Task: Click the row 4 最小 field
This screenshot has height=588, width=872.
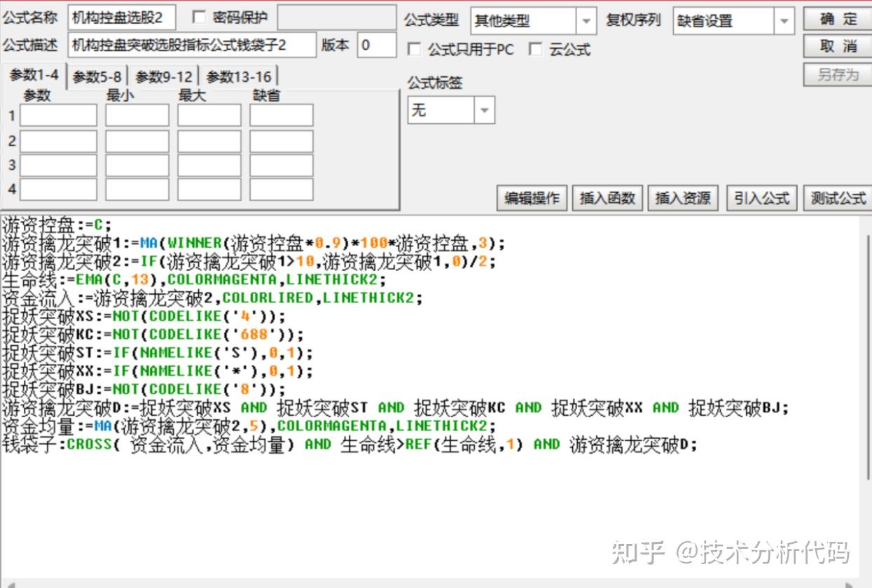Action: pos(137,189)
